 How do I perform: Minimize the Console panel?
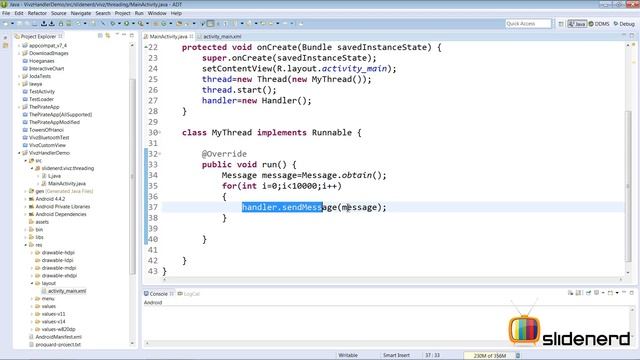coord(624,293)
